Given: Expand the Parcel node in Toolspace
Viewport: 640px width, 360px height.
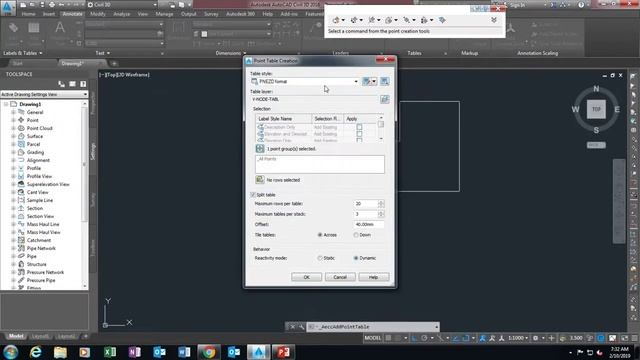Looking at the screenshot, I should click(13, 144).
